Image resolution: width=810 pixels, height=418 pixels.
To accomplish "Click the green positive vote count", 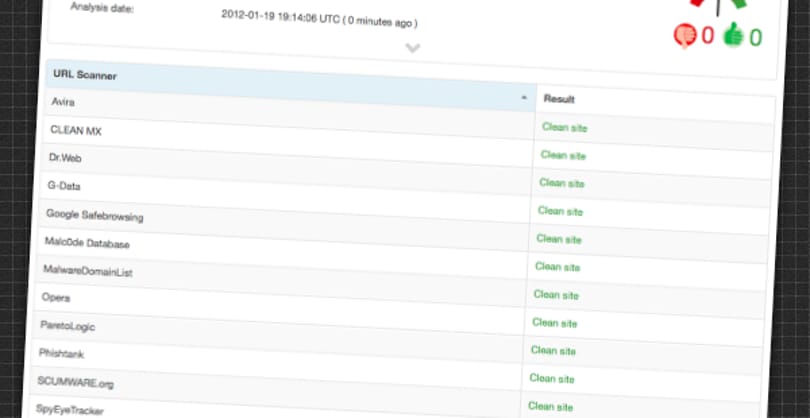I will tap(755, 38).
